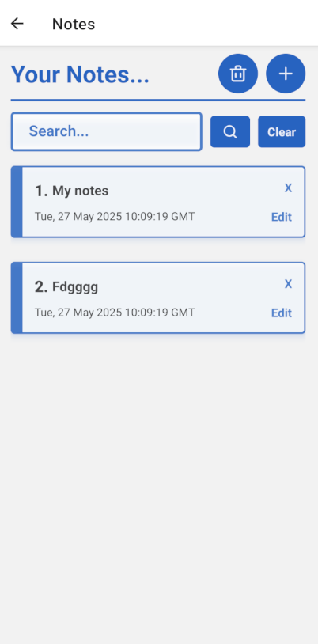
Task: Click the trash delete-all icon
Action: (x=238, y=74)
